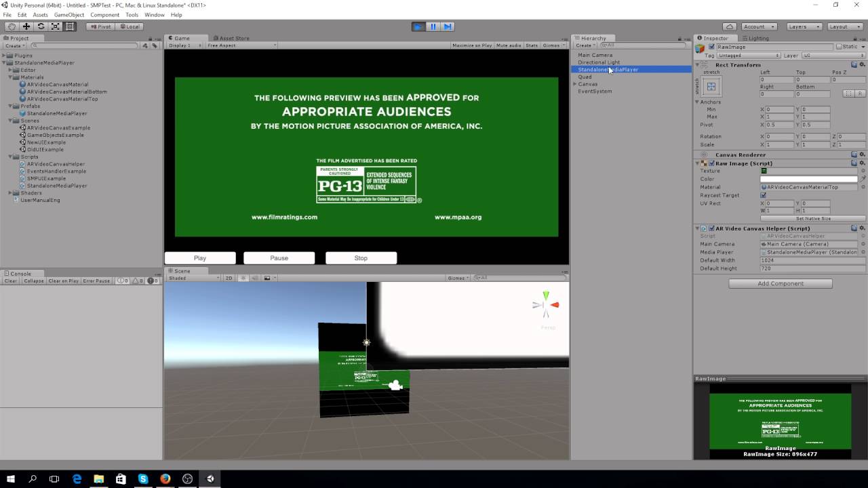This screenshot has width=868, height=488.
Task: Click the Search by Type icon in Project
Action: [x=145, y=45]
